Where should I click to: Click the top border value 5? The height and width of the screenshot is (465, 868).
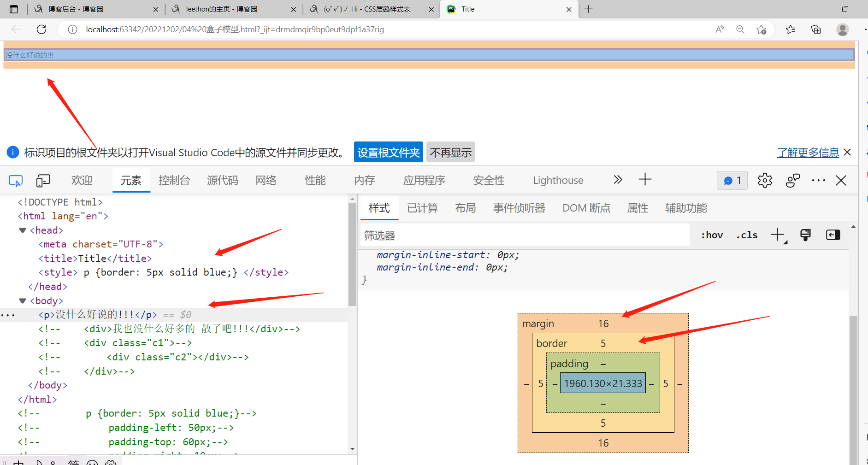(x=603, y=344)
